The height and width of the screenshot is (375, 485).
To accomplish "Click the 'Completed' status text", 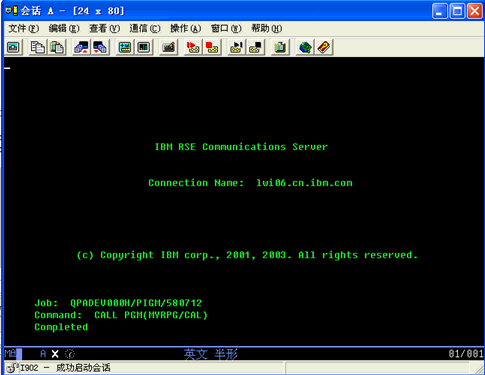I will pyautogui.click(x=61, y=327).
